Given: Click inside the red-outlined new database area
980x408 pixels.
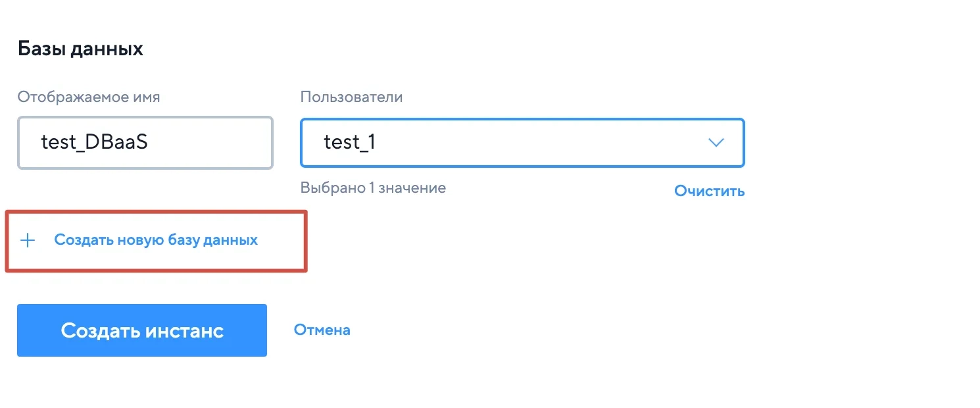Looking at the screenshot, I should point(157,241).
